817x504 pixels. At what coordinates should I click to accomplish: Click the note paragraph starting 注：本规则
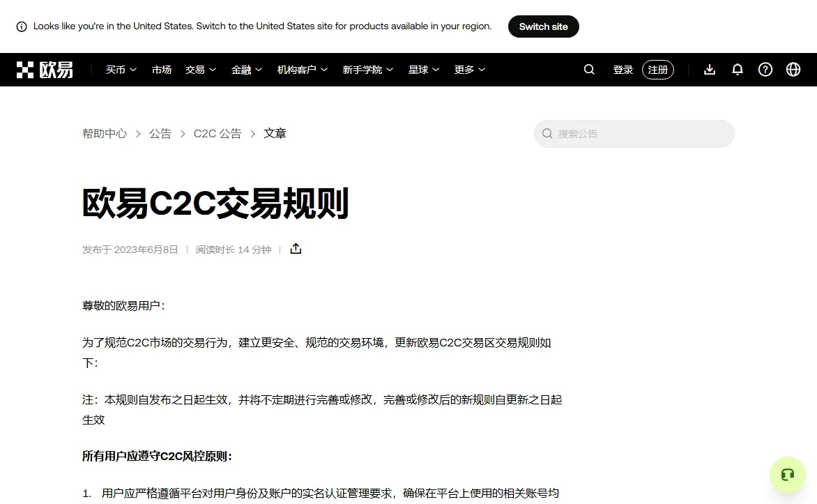pos(322,409)
